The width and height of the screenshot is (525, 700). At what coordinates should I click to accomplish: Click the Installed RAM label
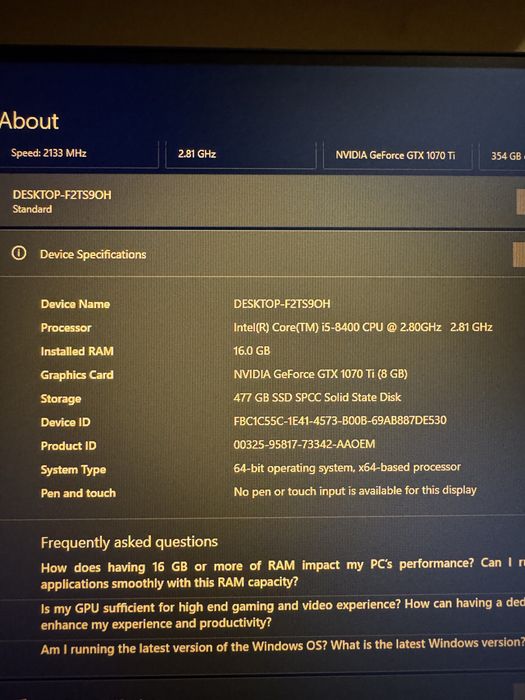[77, 351]
